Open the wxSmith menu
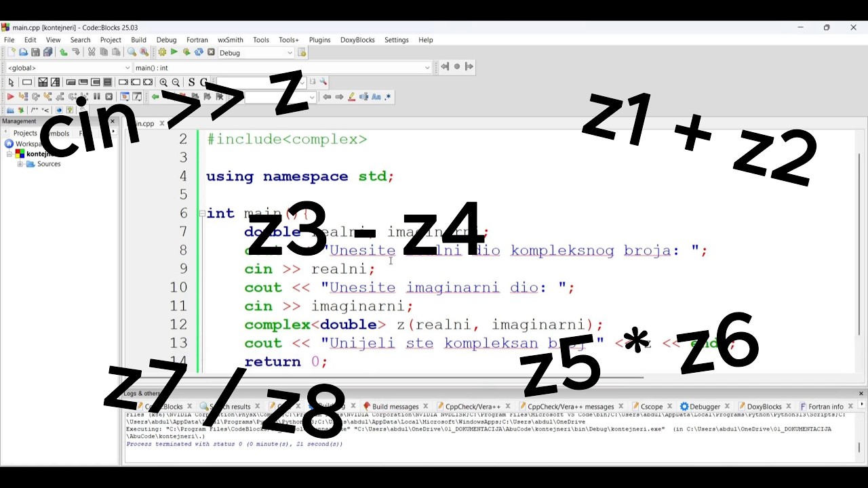The image size is (868, 488). click(231, 40)
